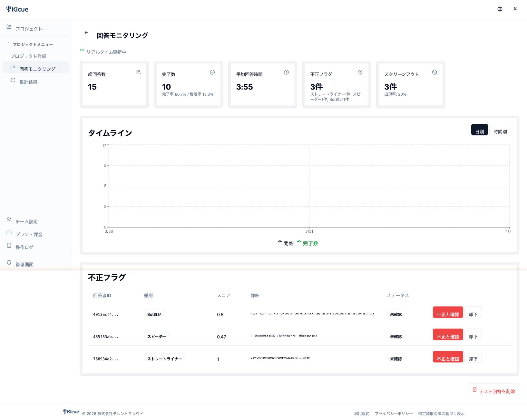This screenshot has height=420, width=527.
Task: Switch timeline to 日別 view
Action: pos(479,130)
